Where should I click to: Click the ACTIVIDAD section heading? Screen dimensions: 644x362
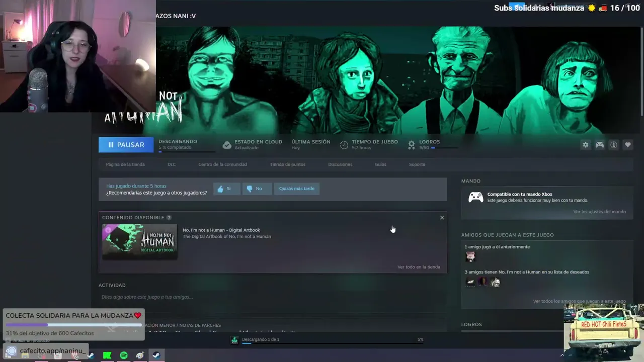point(112,286)
